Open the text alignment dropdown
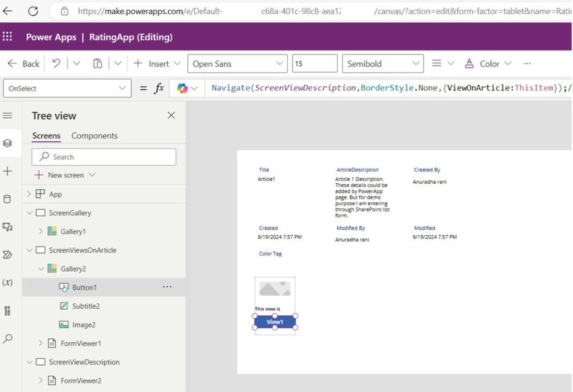The width and height of the screenshot is (573, 392). click(442, 63)
